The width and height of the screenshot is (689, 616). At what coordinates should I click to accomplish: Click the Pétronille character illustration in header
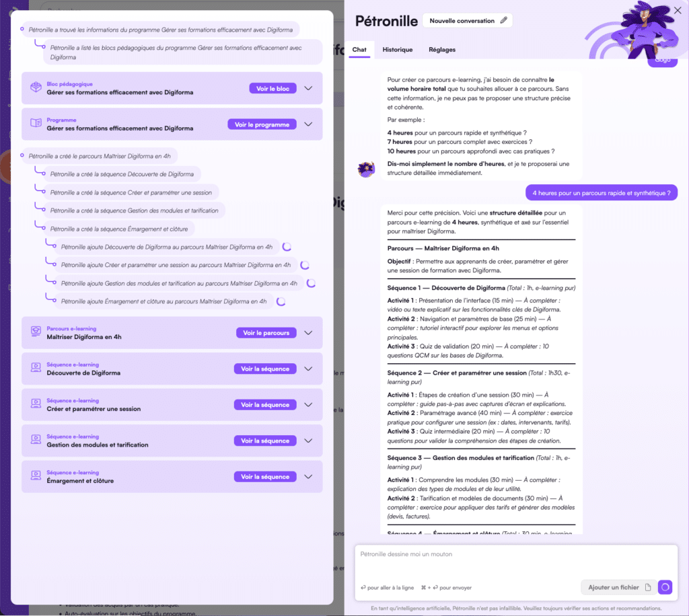[646, 31]
